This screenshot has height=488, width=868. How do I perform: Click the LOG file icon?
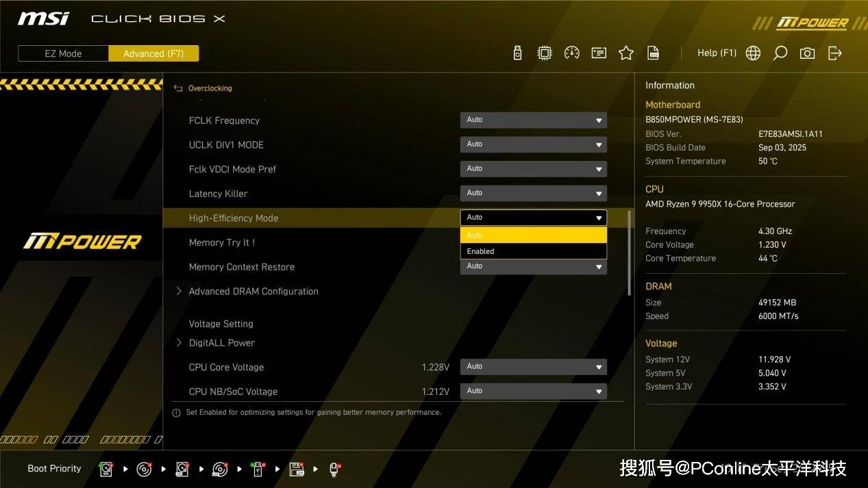[653, 53]
